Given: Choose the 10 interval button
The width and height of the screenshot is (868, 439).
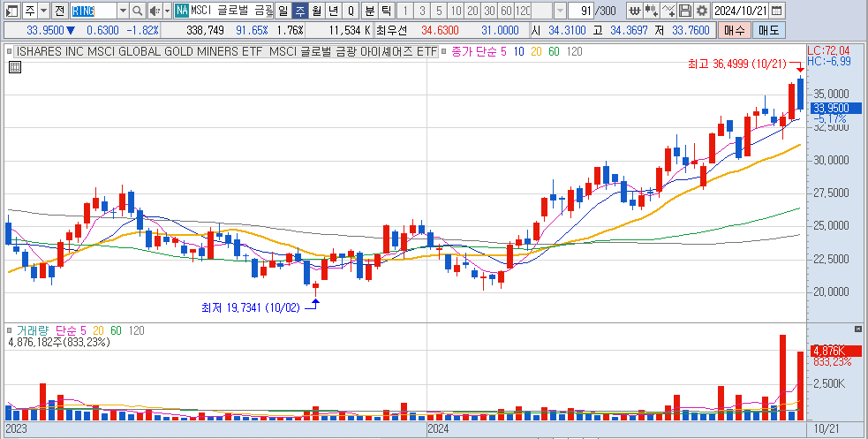Looking at the screenshot, I should coord(456,10).
